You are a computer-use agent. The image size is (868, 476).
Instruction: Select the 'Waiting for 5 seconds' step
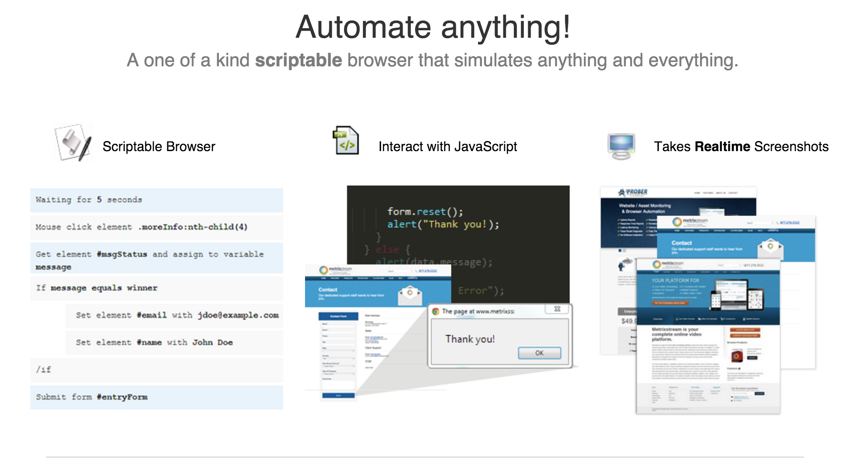coord(156,200)
